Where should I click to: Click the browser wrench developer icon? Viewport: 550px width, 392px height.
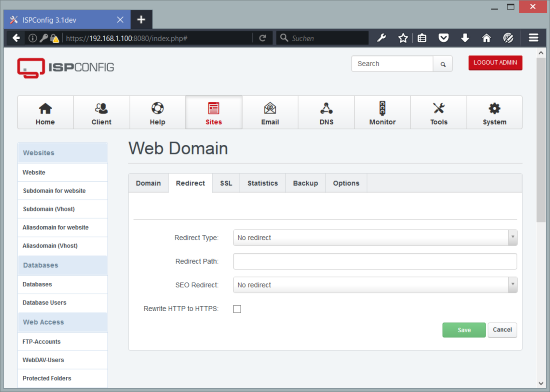point(381,38)
